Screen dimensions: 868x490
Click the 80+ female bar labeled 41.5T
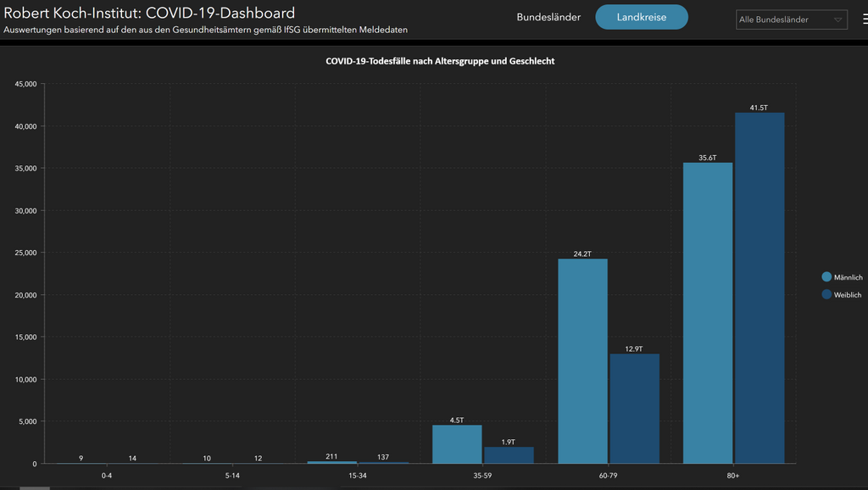coord(759,288)
